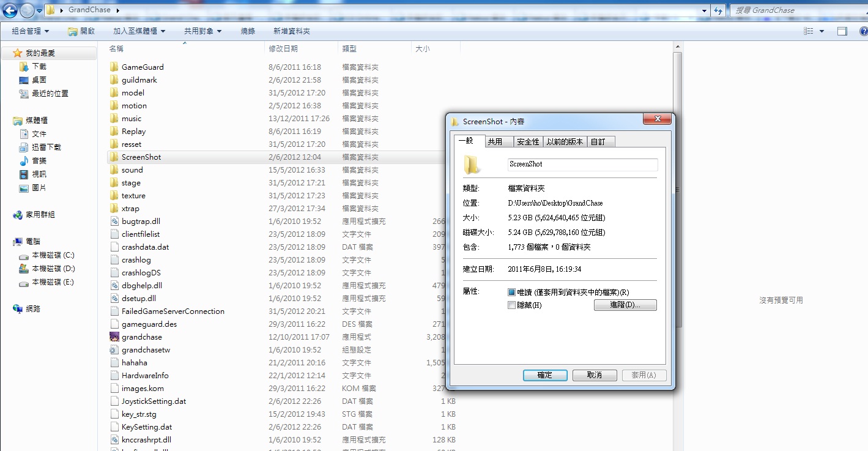The width and height of the screenshot is (868, 451).
Task: Open the recent pages dropdown arrow
Action: (x=39, y=10)
